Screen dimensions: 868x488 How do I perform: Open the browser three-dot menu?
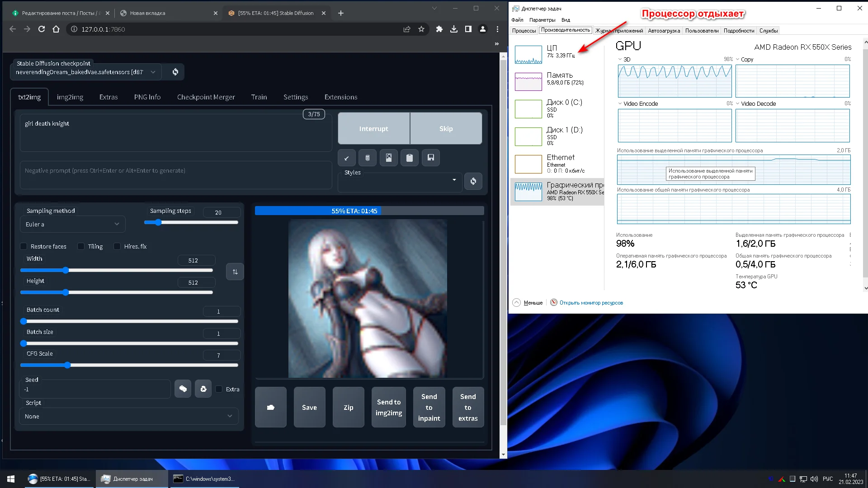pyautogui.click(x=497, y=29)
